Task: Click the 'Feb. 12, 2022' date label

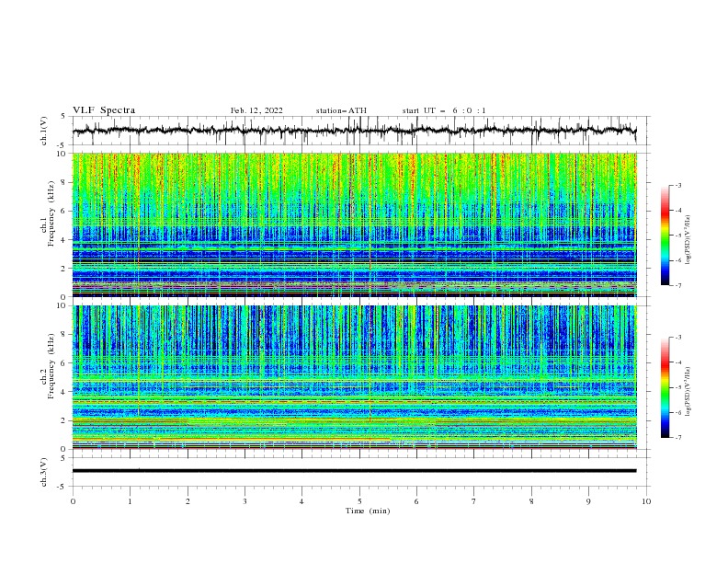Action: [256, 110]
